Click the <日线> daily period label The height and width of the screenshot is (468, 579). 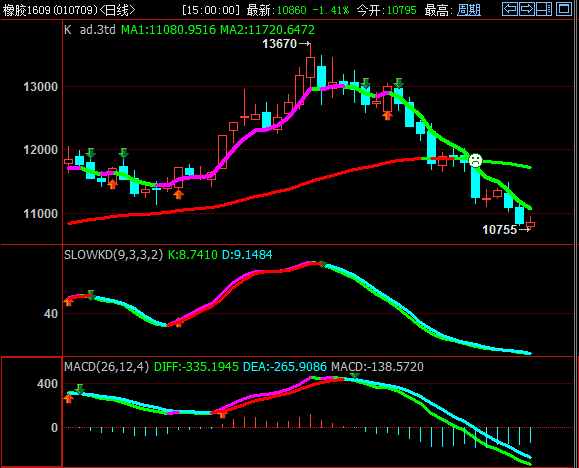tap(117, 10)
